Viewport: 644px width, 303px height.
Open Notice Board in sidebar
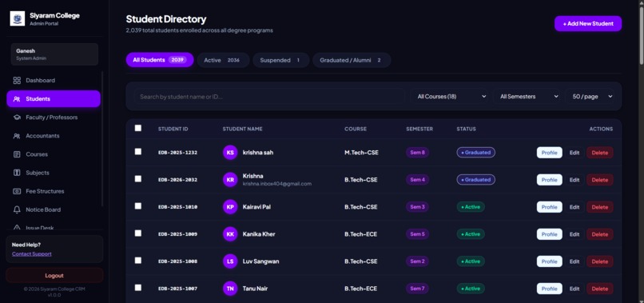tap(54, 209)
